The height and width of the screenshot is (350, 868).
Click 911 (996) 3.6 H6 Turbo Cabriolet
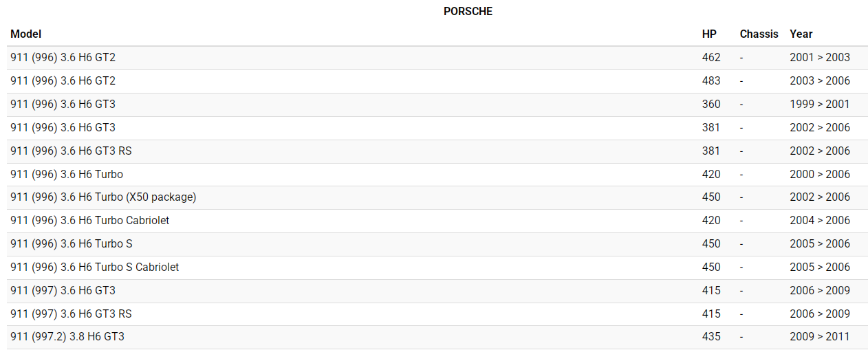coord(90,221)
